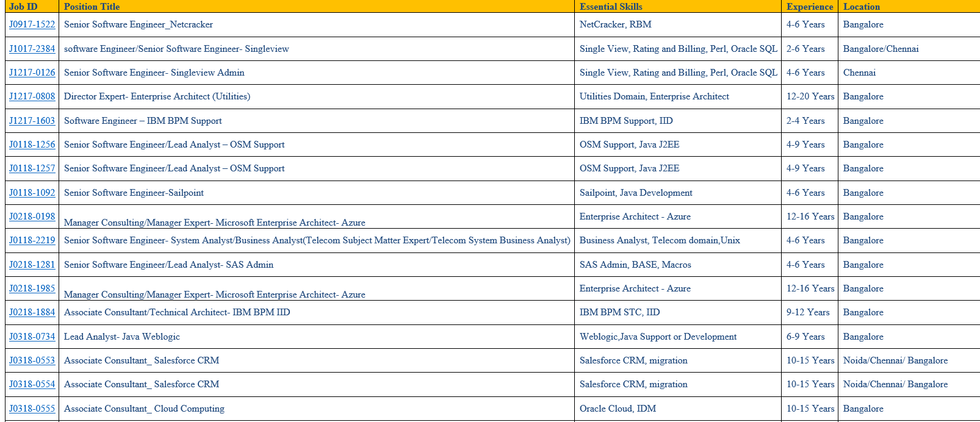The image size is (980, 422).
Task: Select the '2-6 Years' experience cell
Action: (x=810, y=49)
